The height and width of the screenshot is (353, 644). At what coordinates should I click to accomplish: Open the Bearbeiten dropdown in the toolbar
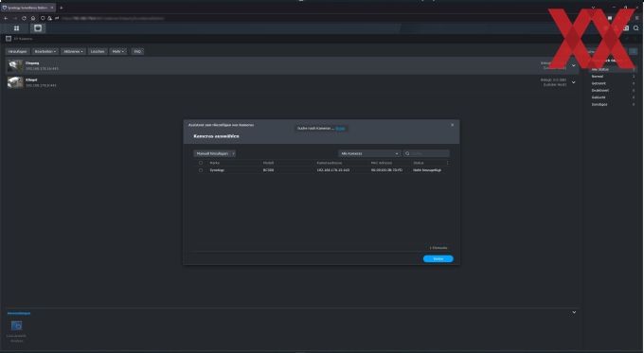(45, 51)
